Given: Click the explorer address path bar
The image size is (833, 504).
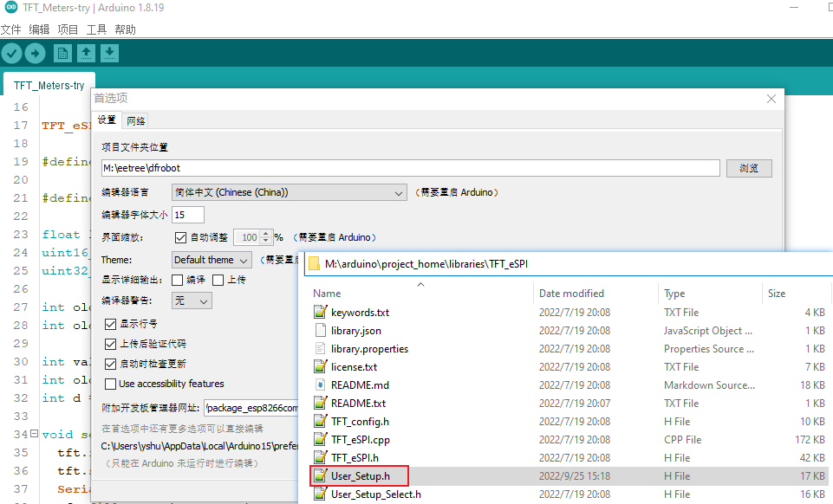Looking at the screenshot, I should pos(569,263).
